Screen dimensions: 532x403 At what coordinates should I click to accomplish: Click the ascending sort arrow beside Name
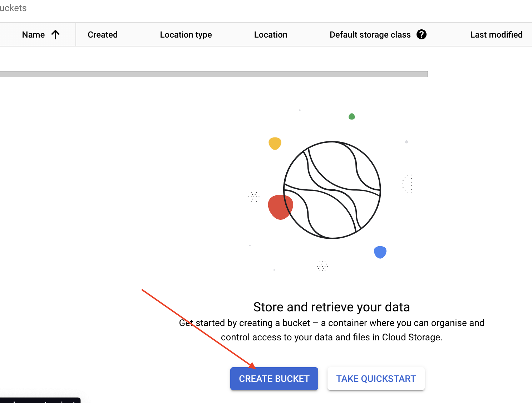pos(55,35)
